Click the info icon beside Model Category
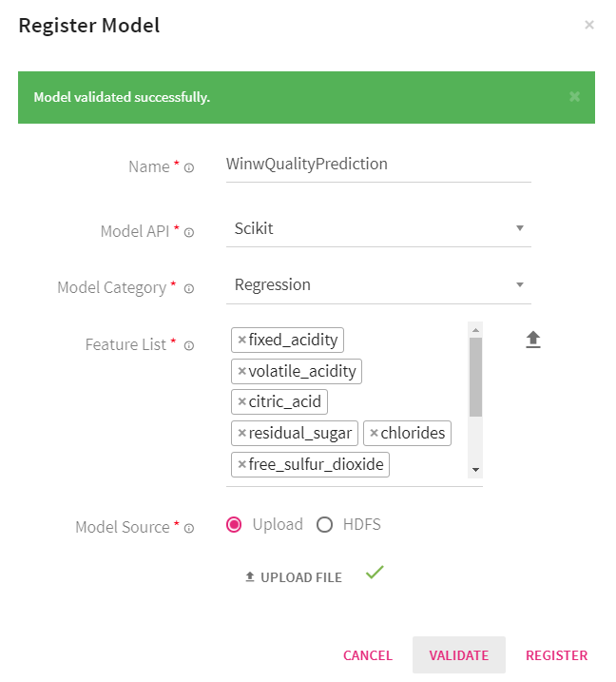Screen dimensions: 616x682 pyautogui.click(x=189, y=288)
